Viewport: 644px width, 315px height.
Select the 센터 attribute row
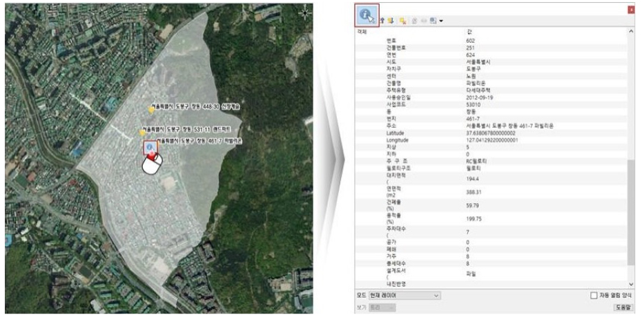pos(491,76)
